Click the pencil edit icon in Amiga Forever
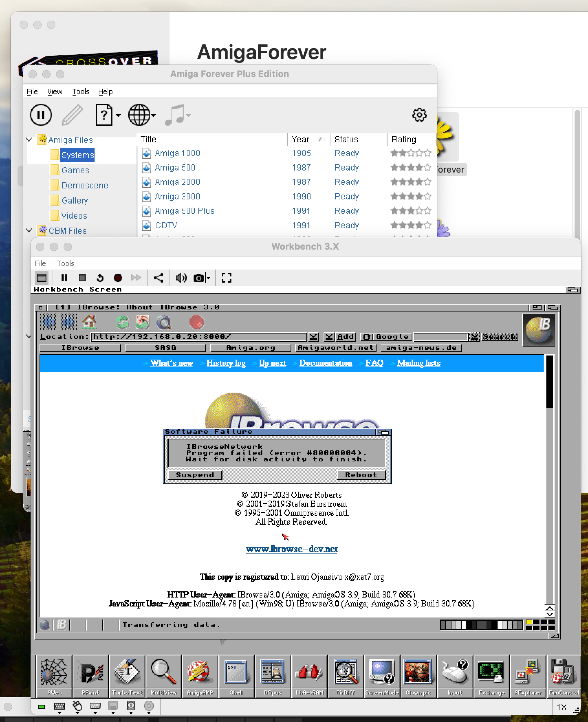 (x=73, y=115)
